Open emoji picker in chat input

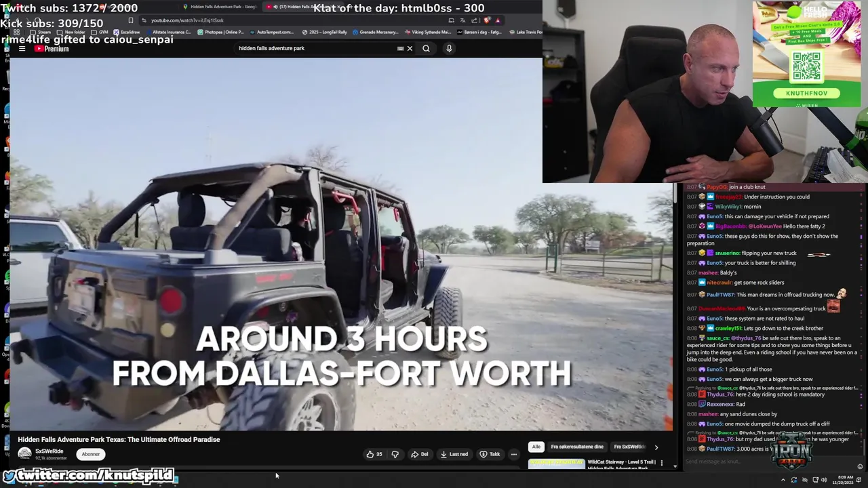coord(860,466)
